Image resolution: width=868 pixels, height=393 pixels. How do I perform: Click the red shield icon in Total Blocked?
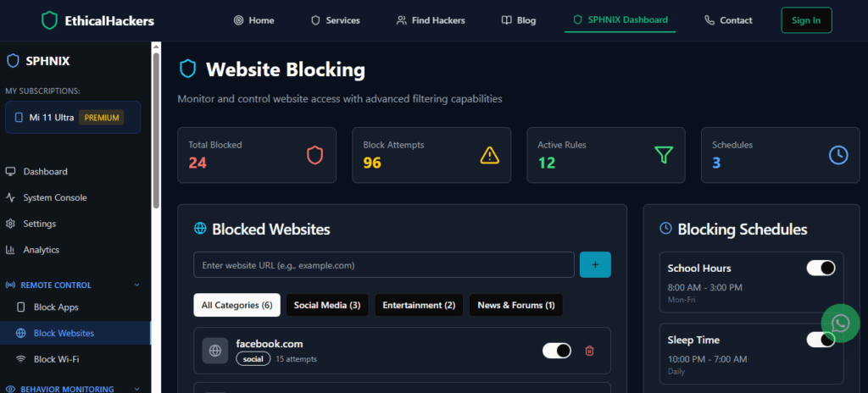tap(314, 155)
